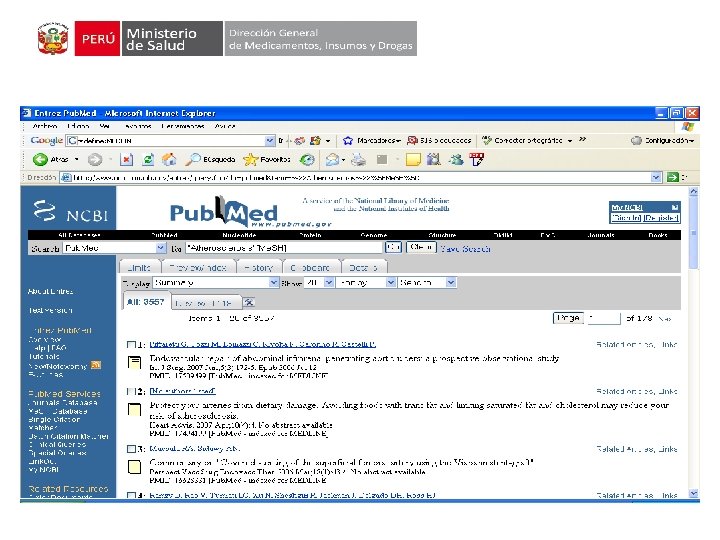Click the Google logo in the toolbar
720x540 pixels.
[46, 141]
